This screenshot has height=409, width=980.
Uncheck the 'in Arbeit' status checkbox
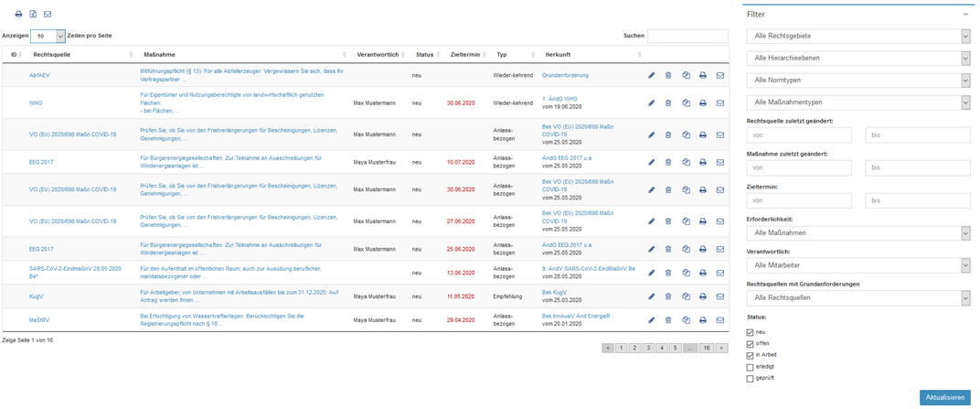750,355
